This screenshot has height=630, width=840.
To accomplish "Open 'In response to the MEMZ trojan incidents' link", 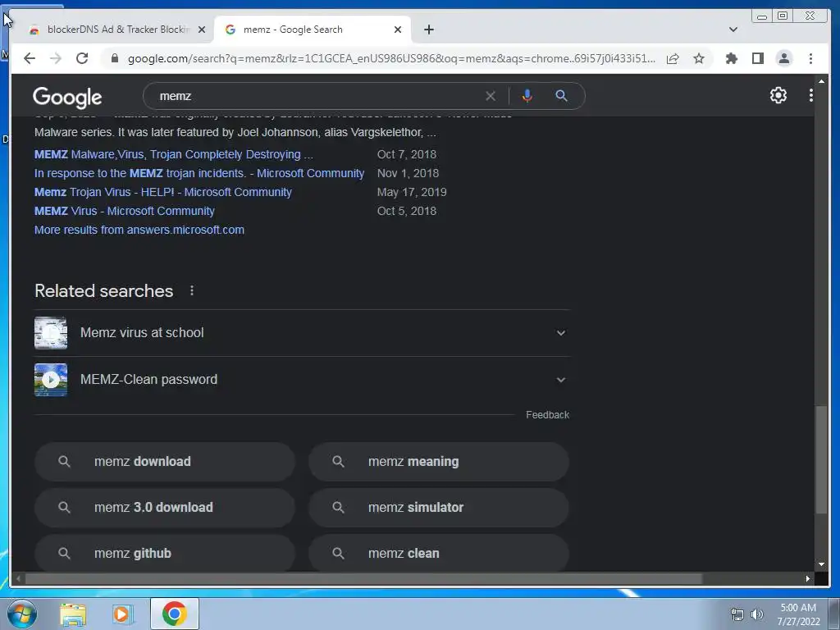I will click(x=199, y=173).
